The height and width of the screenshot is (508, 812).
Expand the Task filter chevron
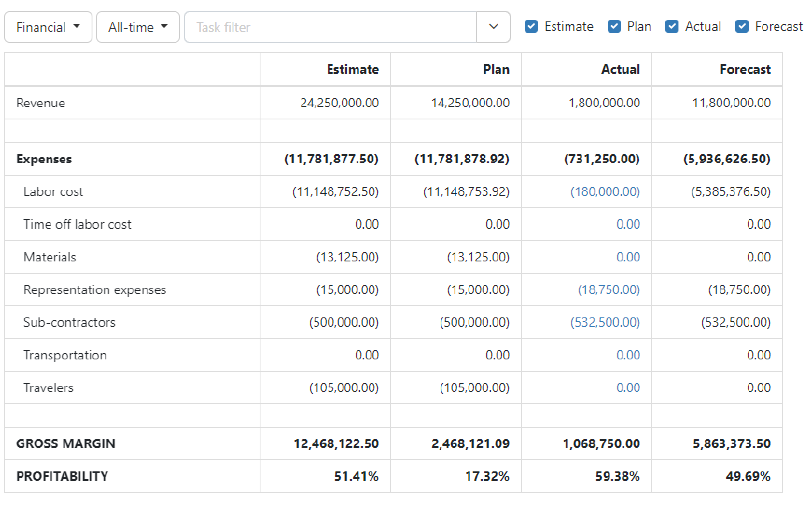pyautogui.click(x=493, y=27)
